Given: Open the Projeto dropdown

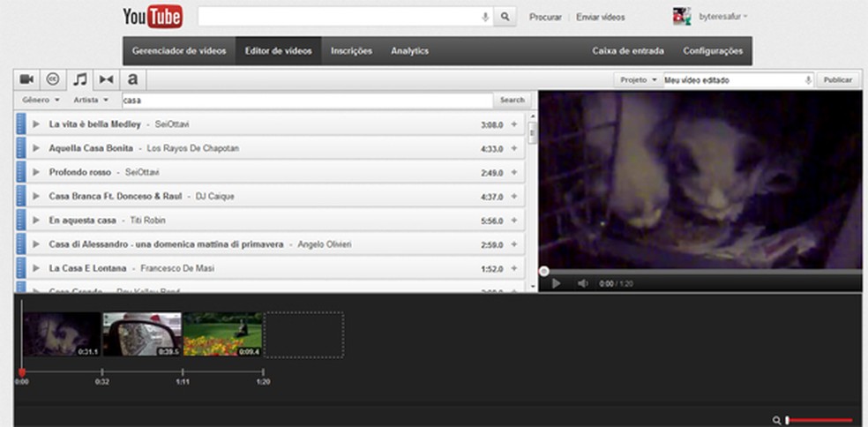Looking at the screenshot, I should pos(639,80).
